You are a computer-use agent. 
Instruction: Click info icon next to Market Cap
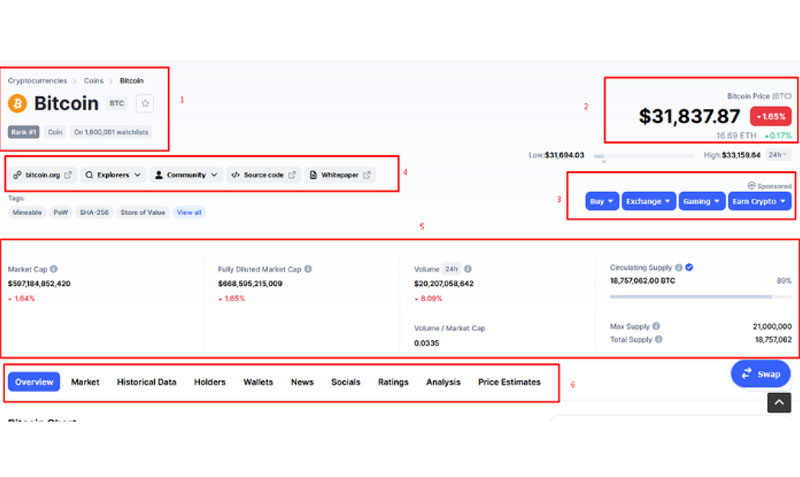pos(54,269)
